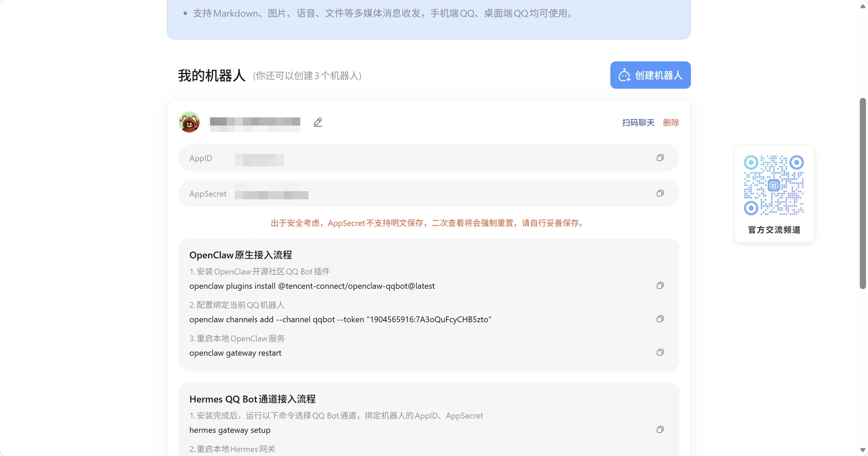Copy the openclaw channels add command
The width and height of the screenshot is (868, 456).
coord(660,319)
